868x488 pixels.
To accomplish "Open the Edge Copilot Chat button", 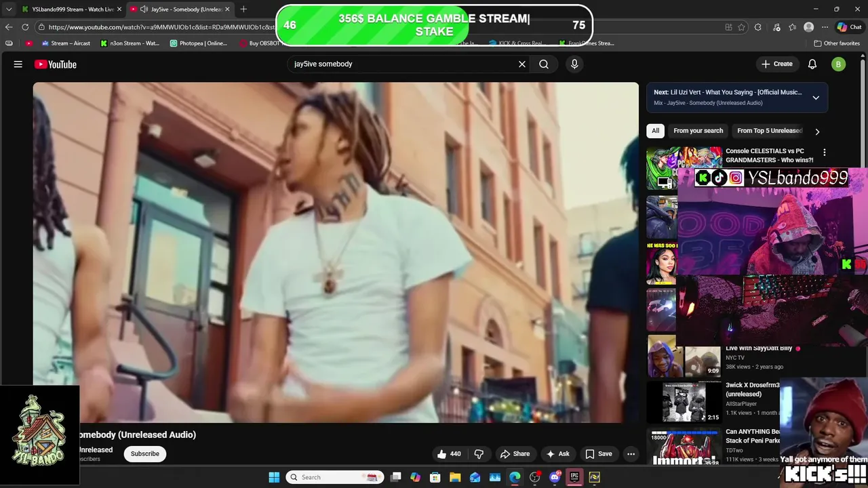I will (x=850, y=27).
